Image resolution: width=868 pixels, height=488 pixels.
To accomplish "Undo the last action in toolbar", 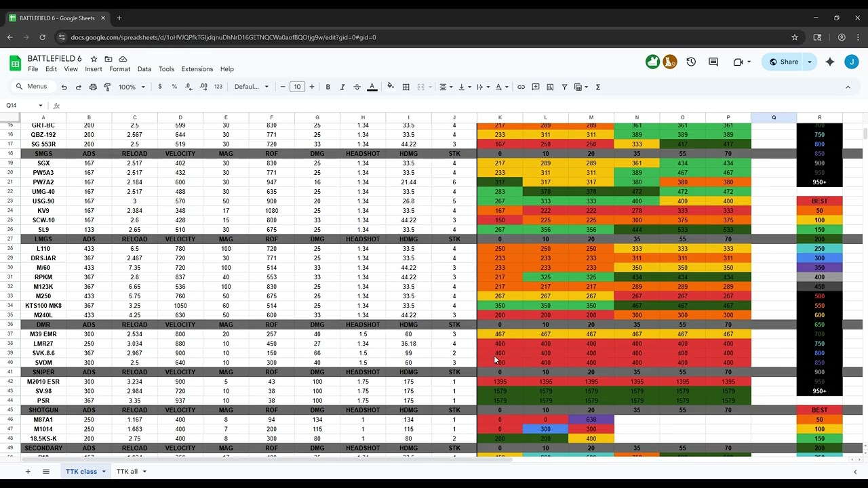I will click(x=64, y=87).
